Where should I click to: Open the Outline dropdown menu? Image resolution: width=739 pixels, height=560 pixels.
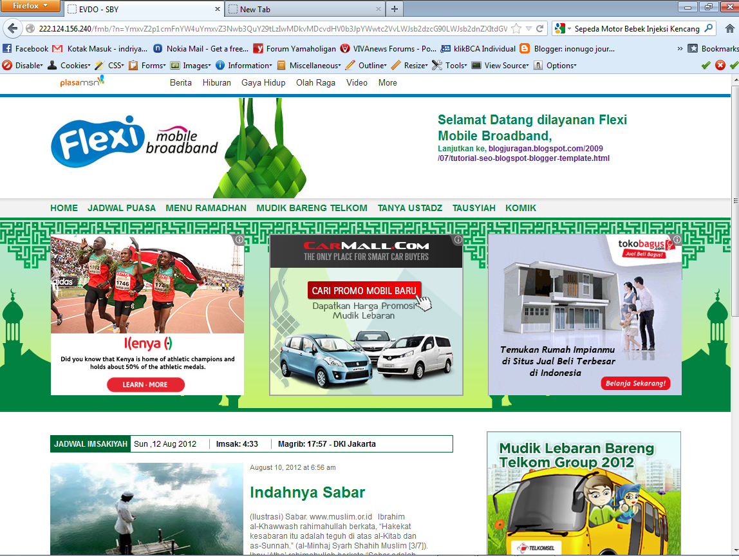click(x=366, y=66)
